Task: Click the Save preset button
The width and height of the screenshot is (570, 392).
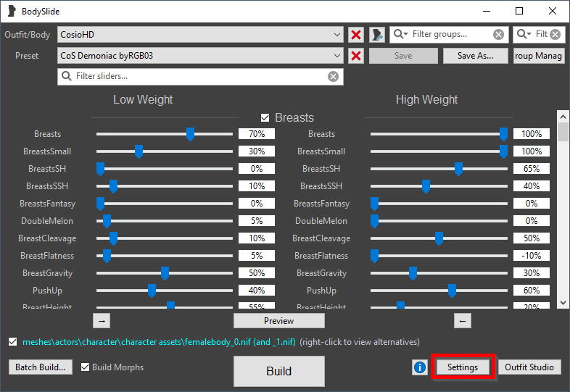Action: 403,56
